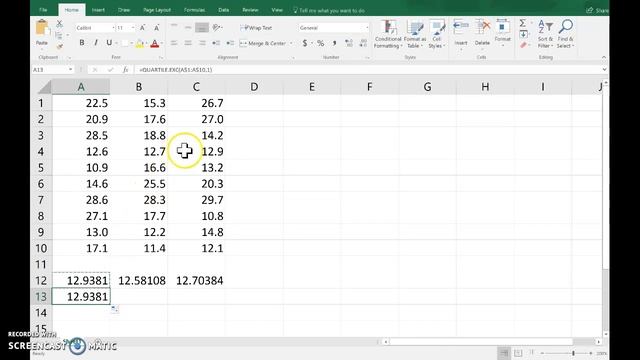
Task: Click the Select All corner triangle
Action: [x=44, y=87]
